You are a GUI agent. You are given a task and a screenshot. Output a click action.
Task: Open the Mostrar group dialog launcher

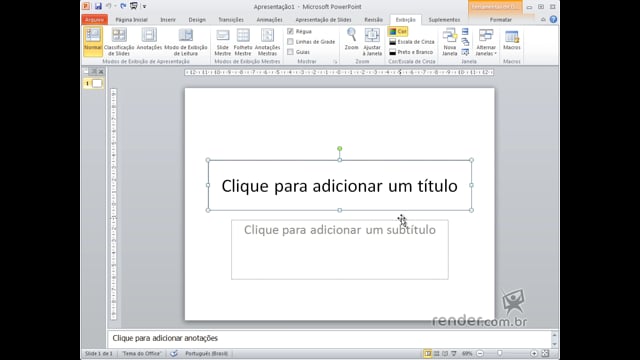(335, 62)
